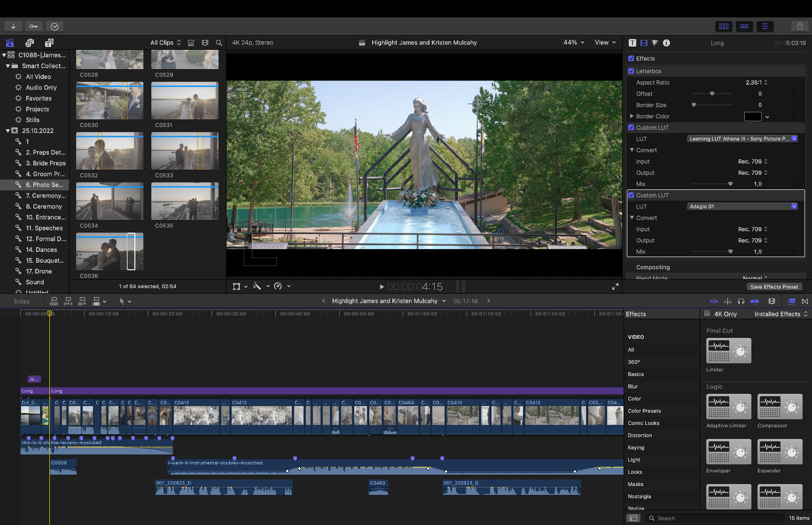
Task: Open the Titles and Generators sidebar
Action: tap(49, 43)
